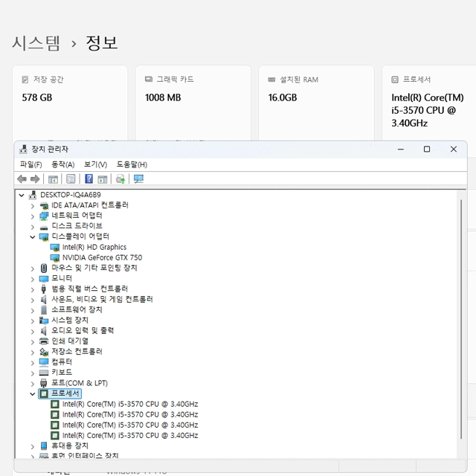The image size is (476, 476).
Task: Minimize the 장치 관리자 window
Action: 400,149
